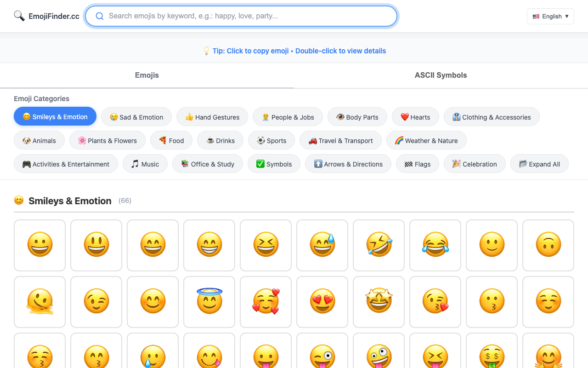Copy the slightly smiling face emoji
This screenshot has width=588, height=368.
click(x=492, y=245)
